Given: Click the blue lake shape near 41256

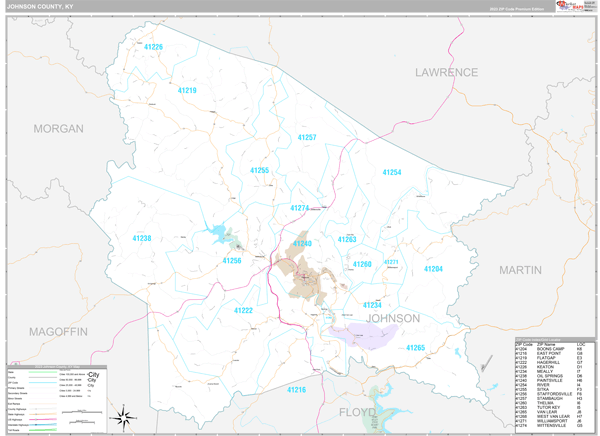Looking at the screenshot, I should [x=217, y=234].
